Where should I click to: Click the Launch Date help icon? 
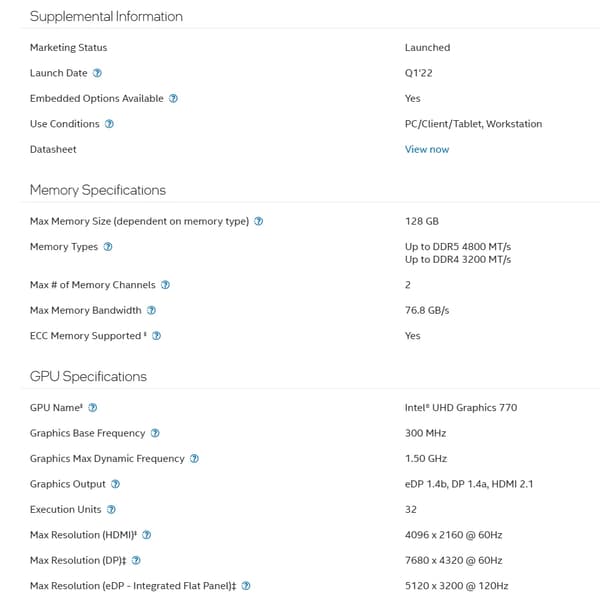point(97,73)
